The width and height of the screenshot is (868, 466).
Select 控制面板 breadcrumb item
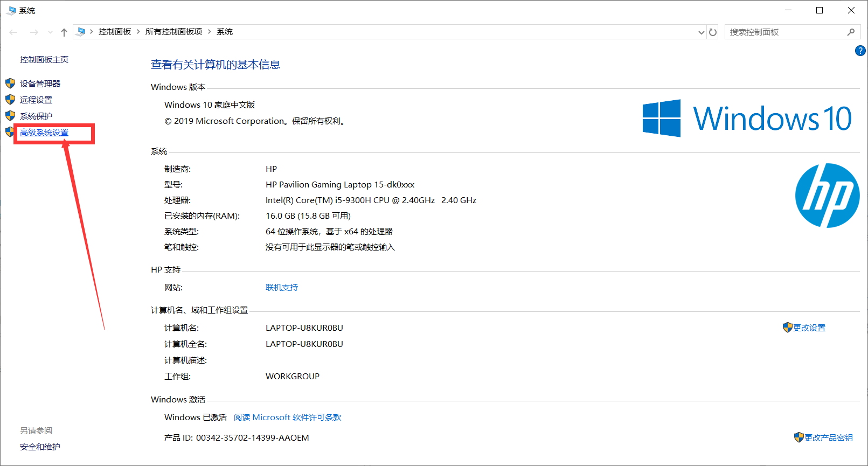[x=115, y=32]
